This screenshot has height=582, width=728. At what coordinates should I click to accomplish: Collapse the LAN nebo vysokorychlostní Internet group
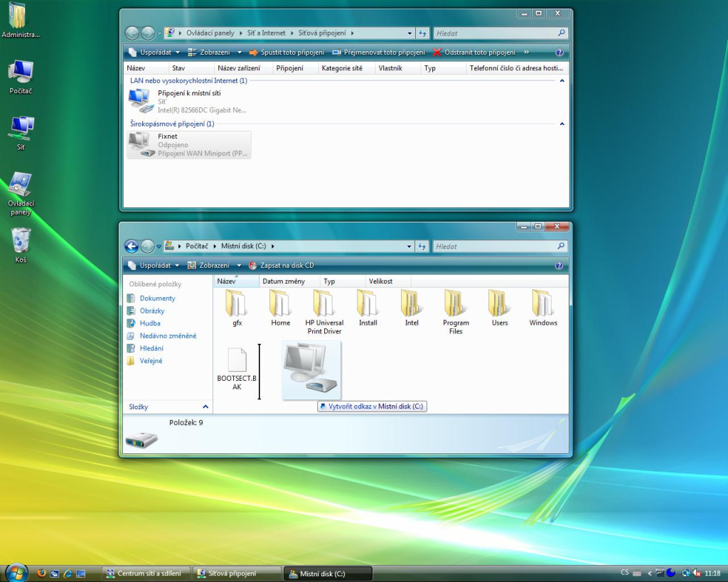point(562,81)
